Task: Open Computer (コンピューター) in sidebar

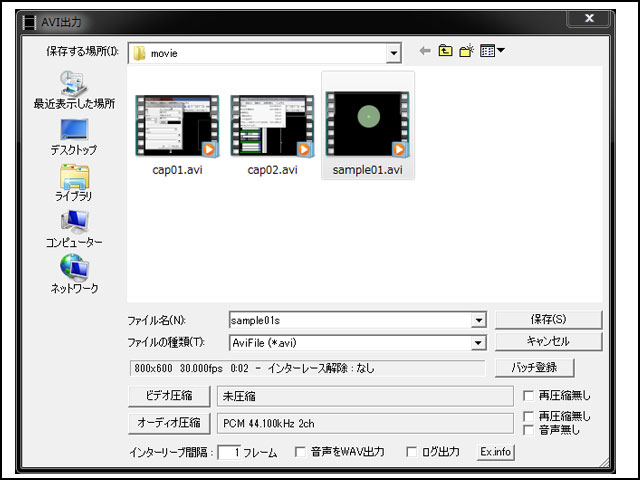Action: (x=74, y=229)
